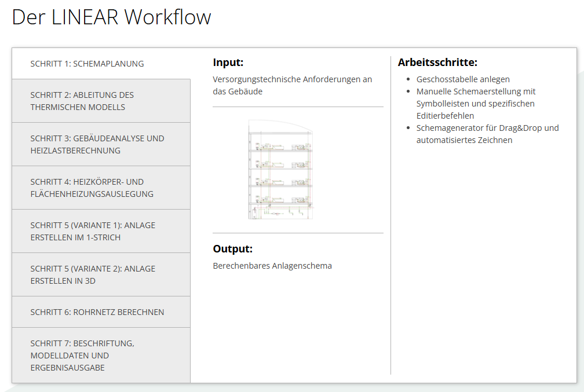Click the "Arbeitsschritte:" heading
The height and width of the screenshot is (392, 584).
pos(437,63)
